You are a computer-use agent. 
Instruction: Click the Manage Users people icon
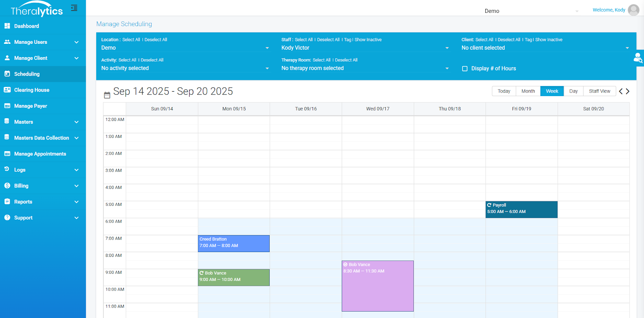[x=7, y=42]
